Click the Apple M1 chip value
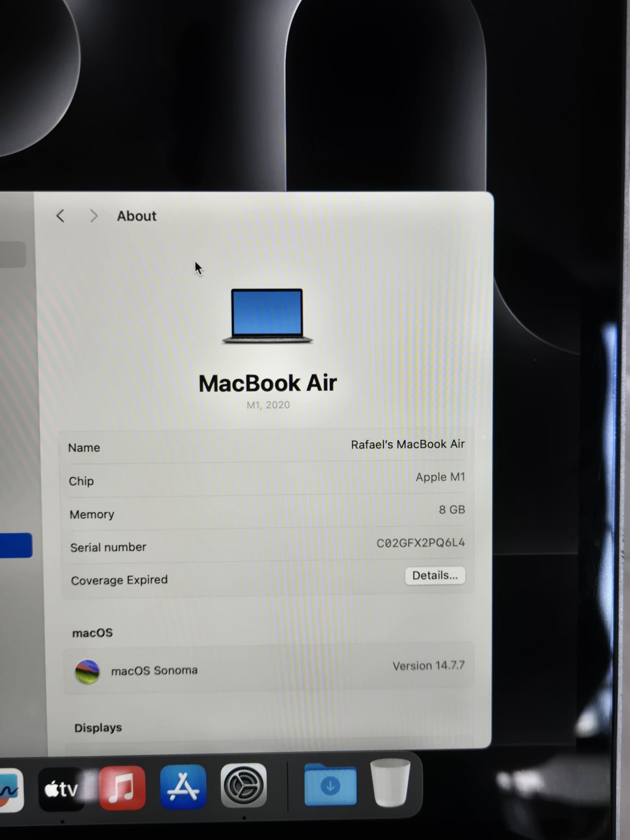The image size is (630, 840). pyautogui.click(x=441, y=477)
